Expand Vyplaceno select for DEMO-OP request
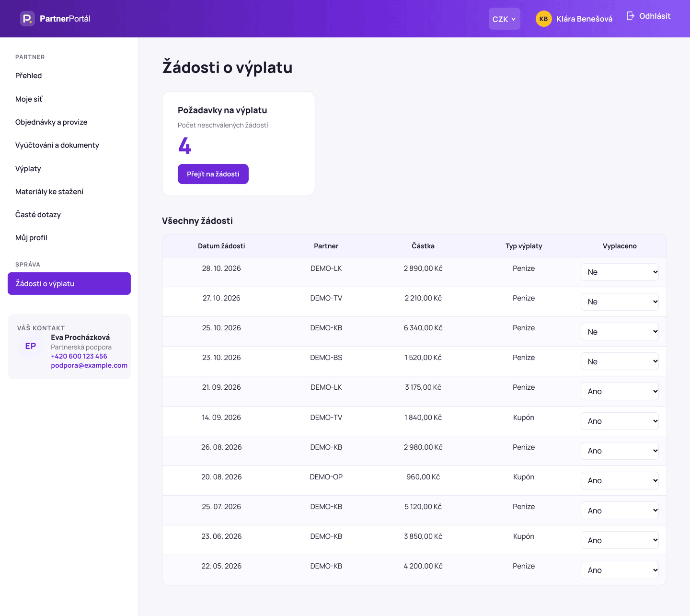The width and height of the screenshot is (690, 616). tap(620, 480)
